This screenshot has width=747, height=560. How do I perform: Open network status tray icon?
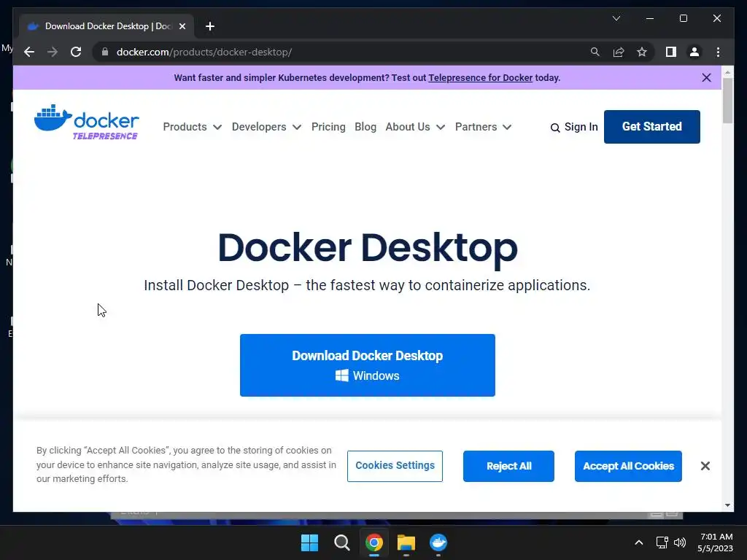(662, 542)
